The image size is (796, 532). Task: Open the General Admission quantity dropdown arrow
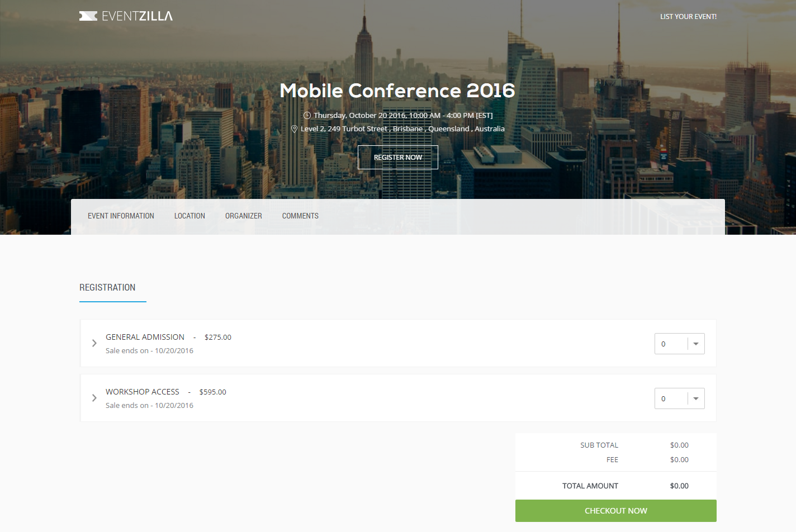pyautogui.click(x=695, y=343)
